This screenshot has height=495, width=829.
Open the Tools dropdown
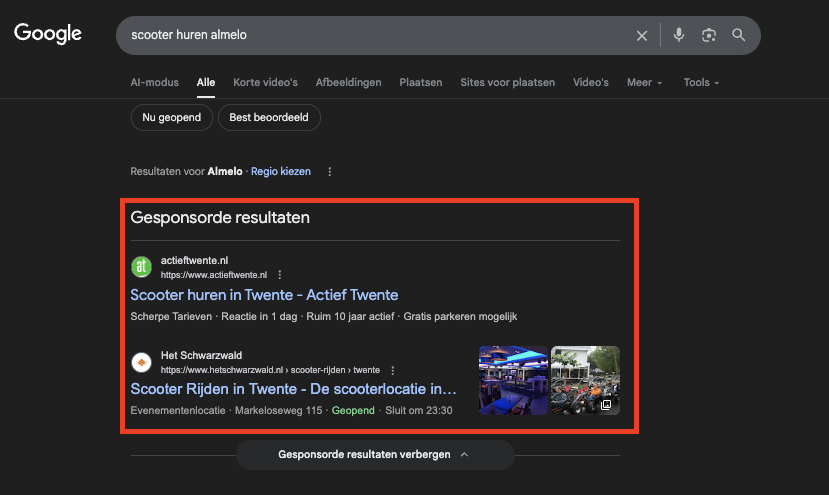pos(701,82)
